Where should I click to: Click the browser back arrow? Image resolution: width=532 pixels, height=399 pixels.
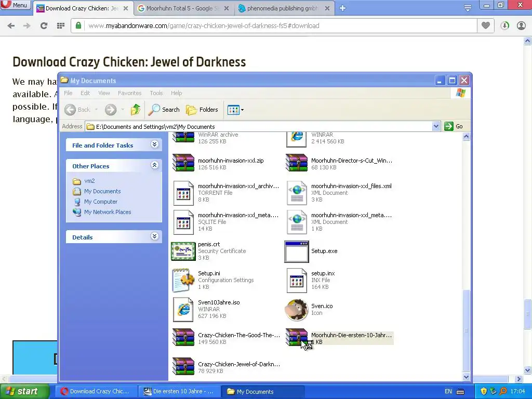coord(11,25)
